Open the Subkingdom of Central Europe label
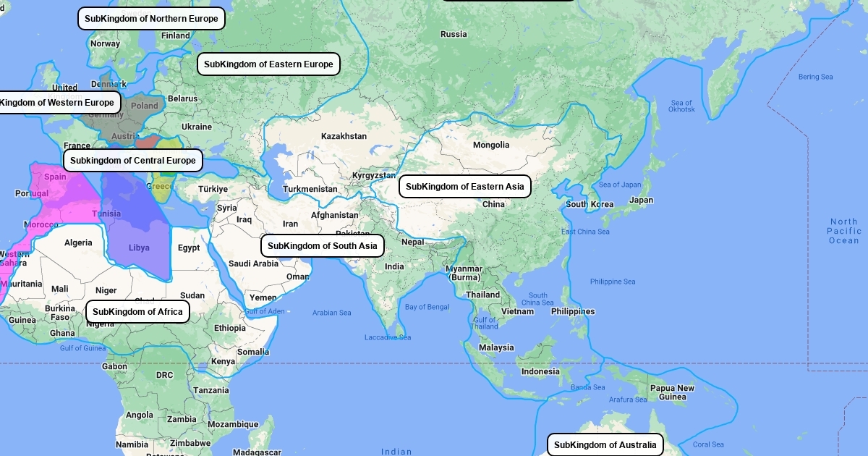Viewport: 868px width, 456px height. coord(133,161)
